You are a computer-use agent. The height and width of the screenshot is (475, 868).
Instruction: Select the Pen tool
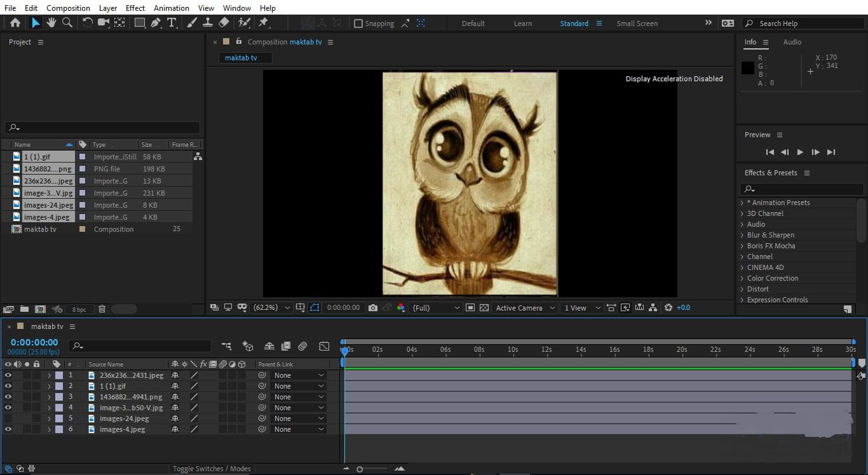[x=156, y=23]
